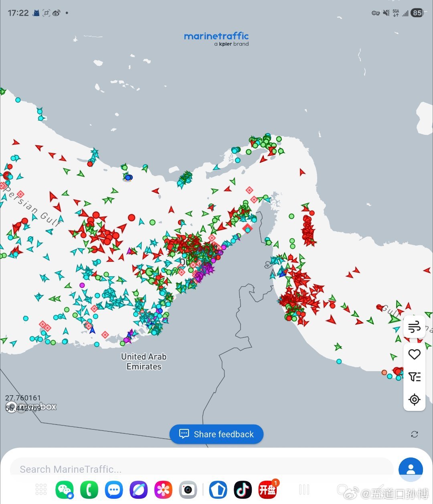Viewport: 433px width, 504px height.
Task: Tap the 5G signal status icon
Action: (x=396, y=13)
